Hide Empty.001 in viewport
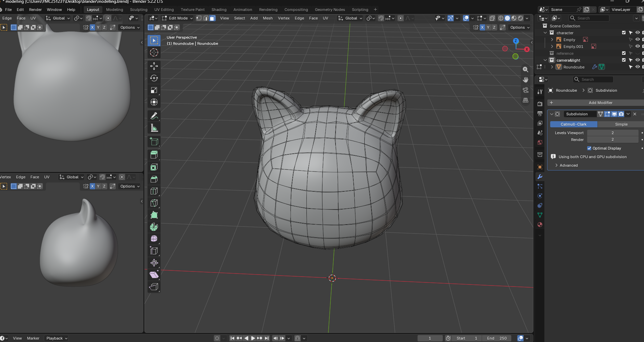Image resolution: width=644 pixels, height=342 pixels. pos(637,47)
